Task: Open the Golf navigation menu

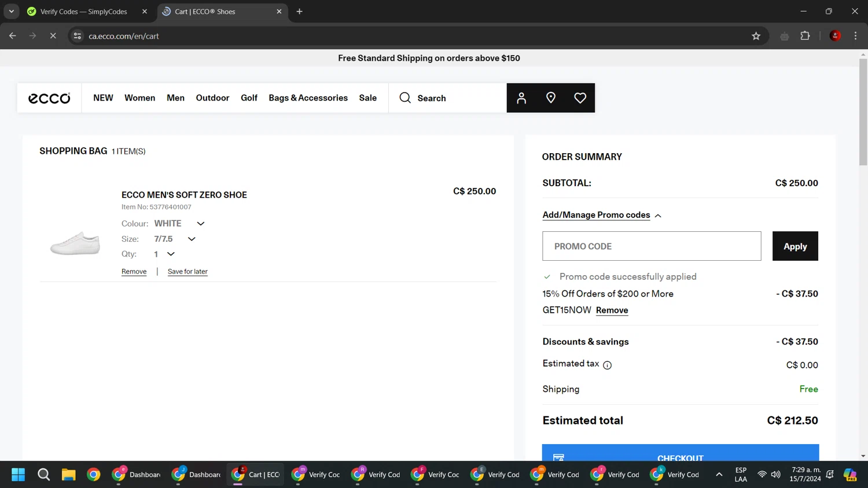Action: pyautogui.click(x=249, y=98)
